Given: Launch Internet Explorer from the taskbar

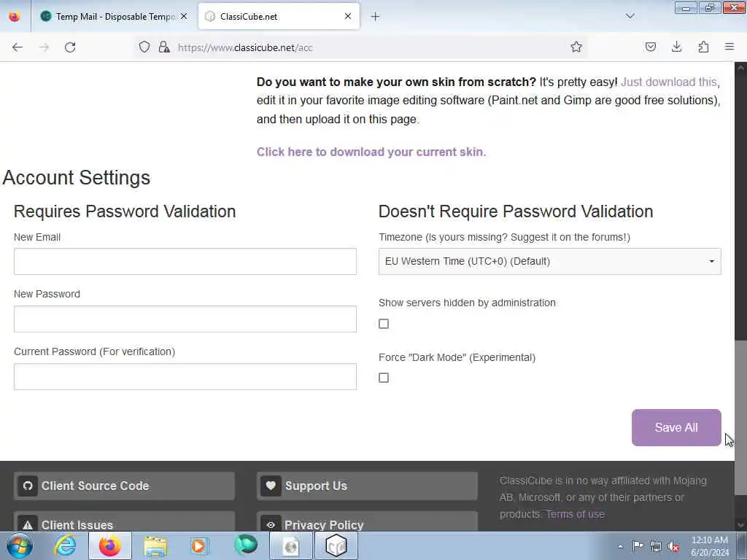Looking at the screenshot, I should 65,545.
